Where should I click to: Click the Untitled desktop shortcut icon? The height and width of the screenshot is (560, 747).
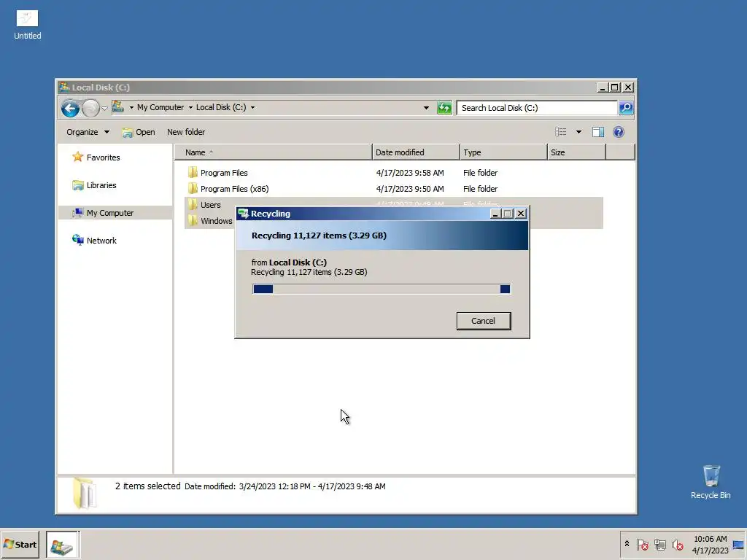click(x=27, y=19)
